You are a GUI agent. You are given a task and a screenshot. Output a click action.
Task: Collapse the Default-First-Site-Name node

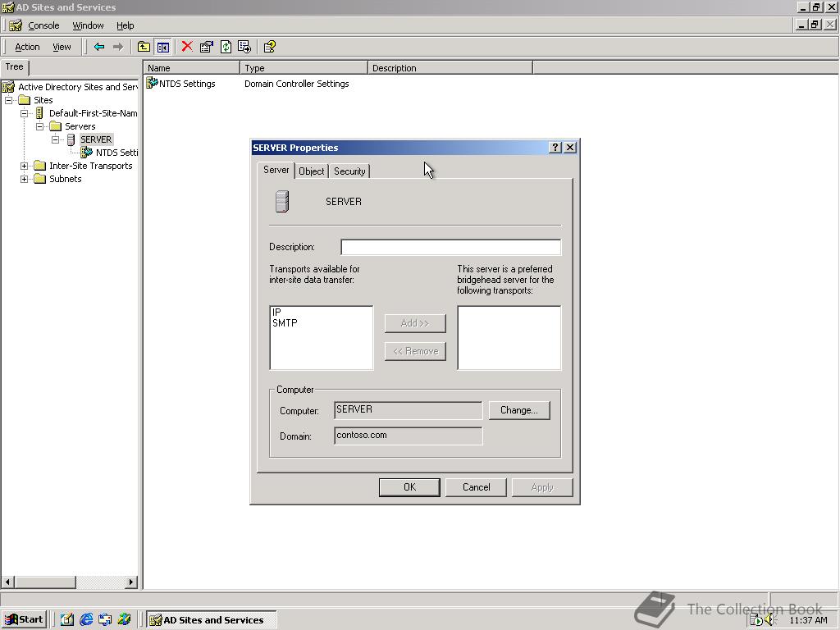click(24, 113)
